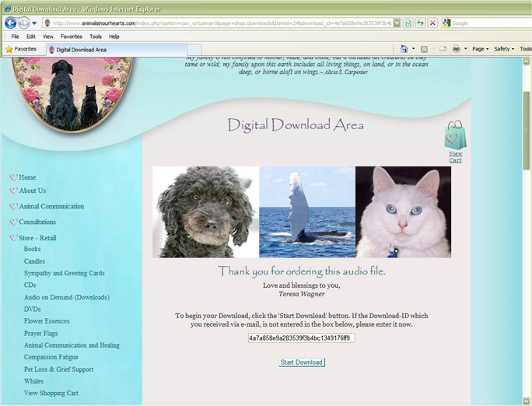
Task: Open the File menu
Action: coord(15,37)
